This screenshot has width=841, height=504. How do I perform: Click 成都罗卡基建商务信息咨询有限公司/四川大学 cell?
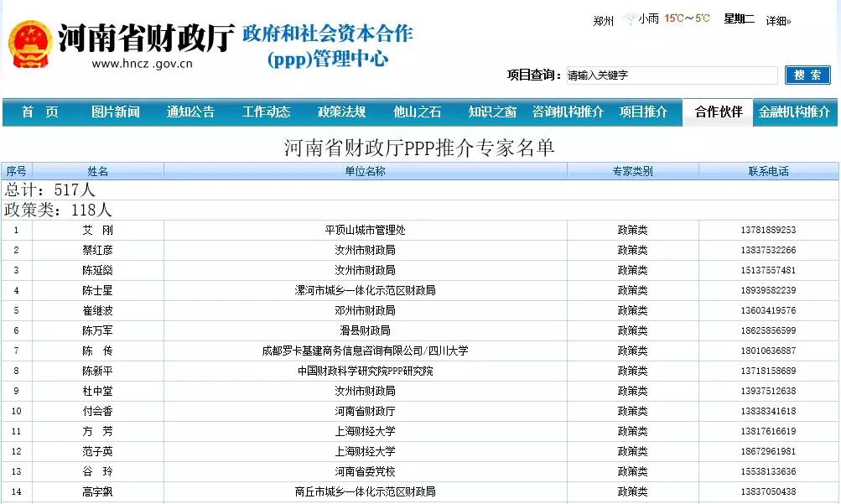pos(366,351)
